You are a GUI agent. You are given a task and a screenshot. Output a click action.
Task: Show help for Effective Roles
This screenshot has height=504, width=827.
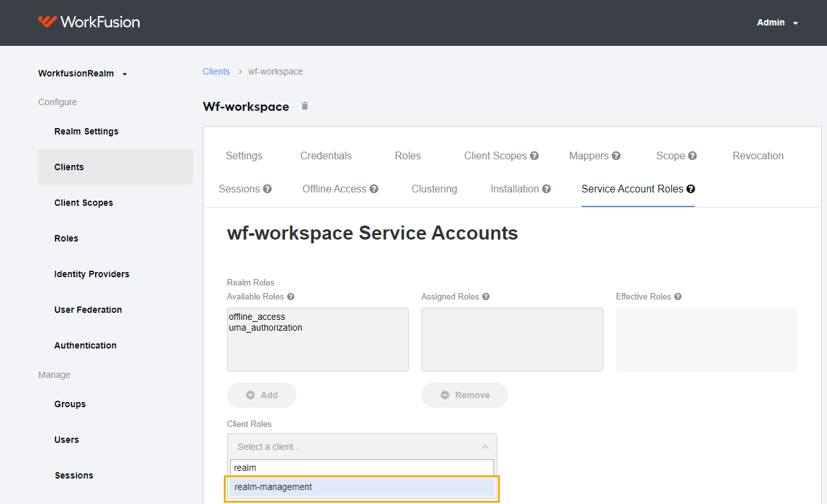[x=678, y=296]
